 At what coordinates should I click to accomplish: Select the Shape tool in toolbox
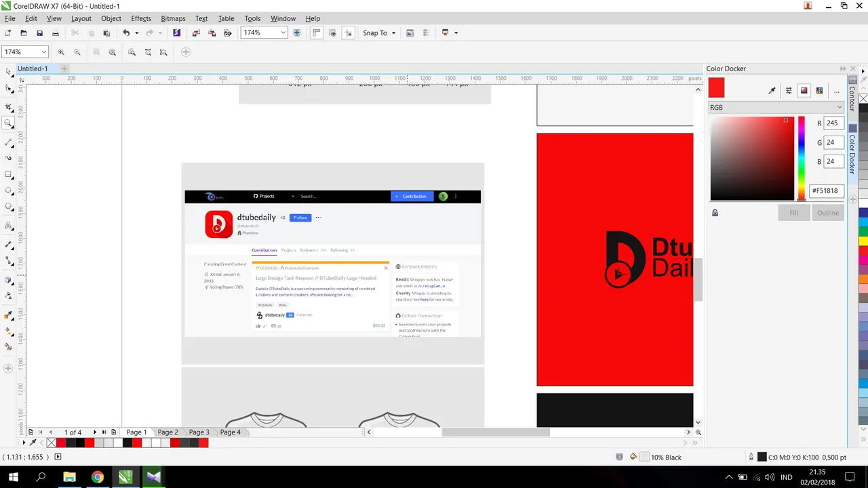pos(8,88)
